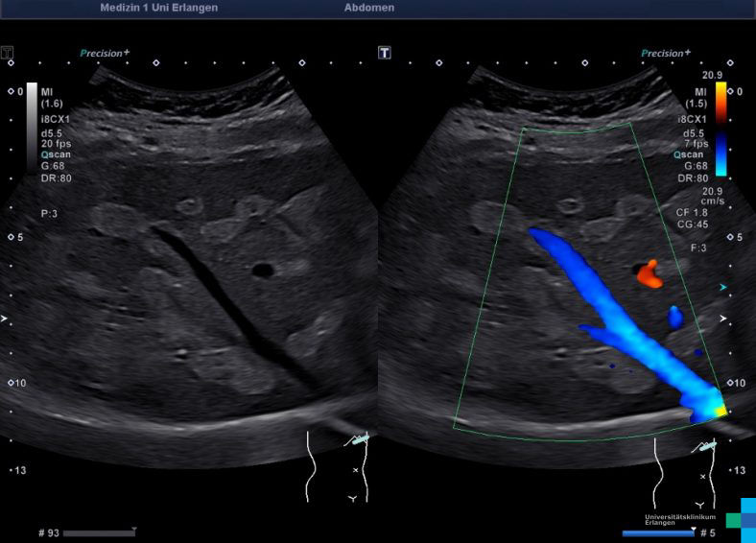The image size is (756, 543).
Task: Click the Qscan label on right image
Action: click(x=689, y=154)
